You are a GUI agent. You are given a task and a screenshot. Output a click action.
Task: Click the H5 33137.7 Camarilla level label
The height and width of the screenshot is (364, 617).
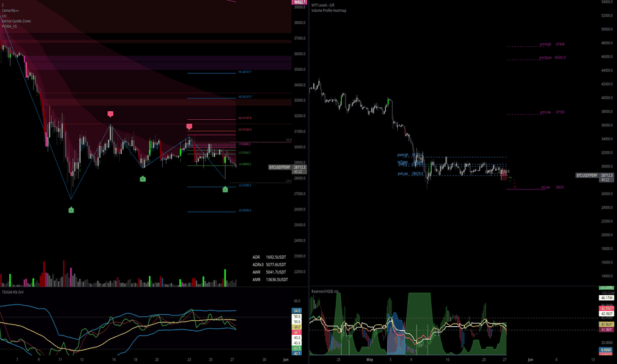245,97
